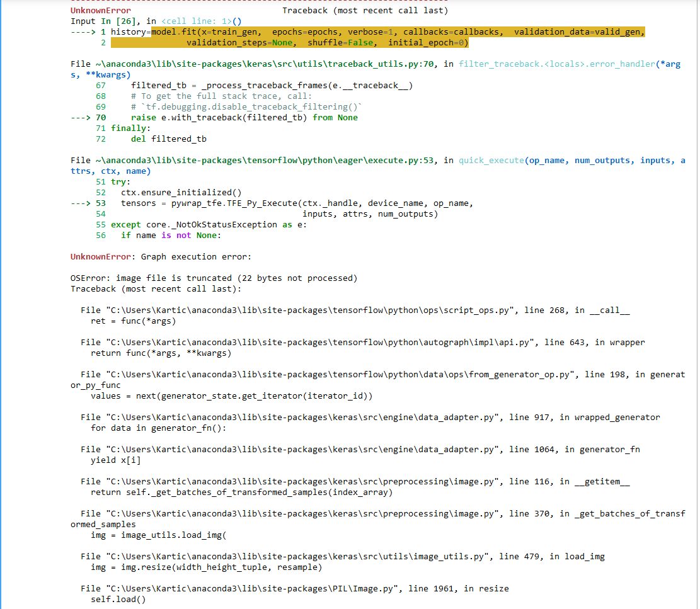Click 'filter_traceback.<locals>.error_handler' function name

point(557,64)
